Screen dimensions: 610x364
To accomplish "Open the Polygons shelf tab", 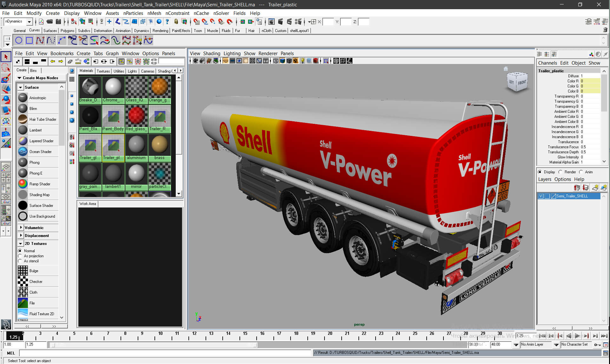I will 67,31.
